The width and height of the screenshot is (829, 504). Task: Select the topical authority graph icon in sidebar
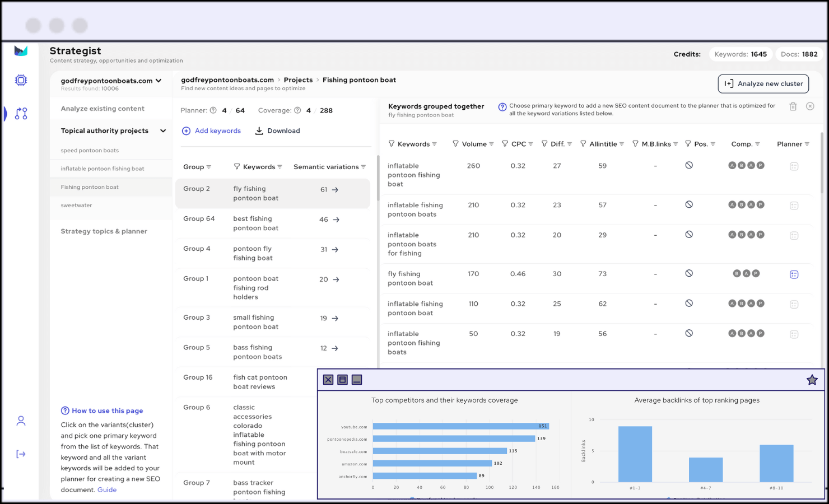pyautogui.click(x=21, y=113)
